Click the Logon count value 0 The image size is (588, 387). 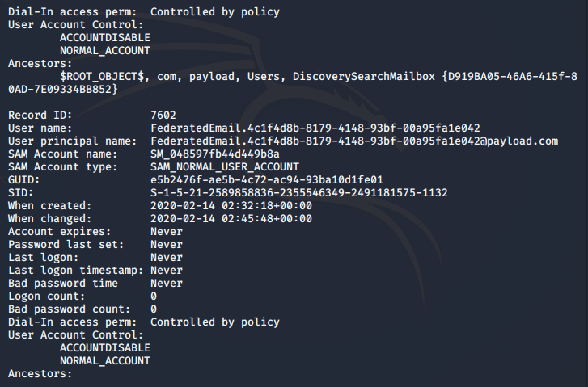[x=154, y=296]
